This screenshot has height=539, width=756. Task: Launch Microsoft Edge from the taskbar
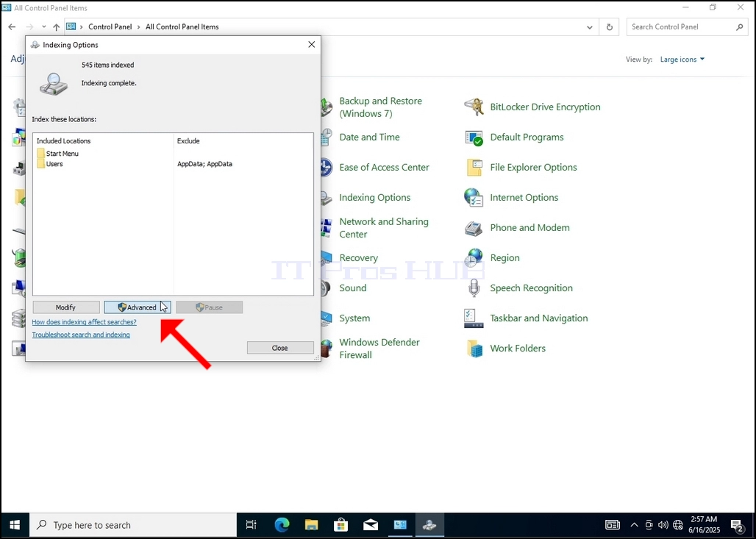point(282,525)
